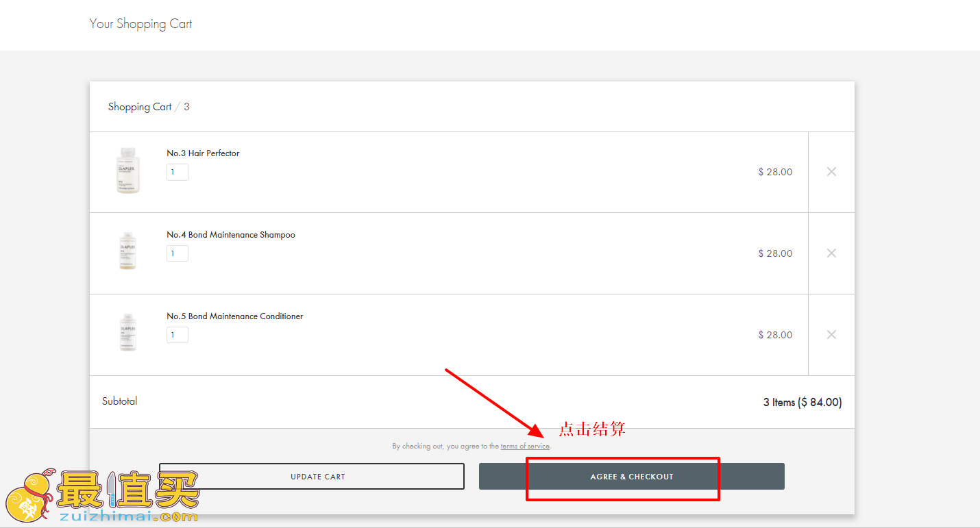Open No.5 Bond Maintenance Conditioner product image
This screenshot has width=980, height=528.
click(128, 332)
